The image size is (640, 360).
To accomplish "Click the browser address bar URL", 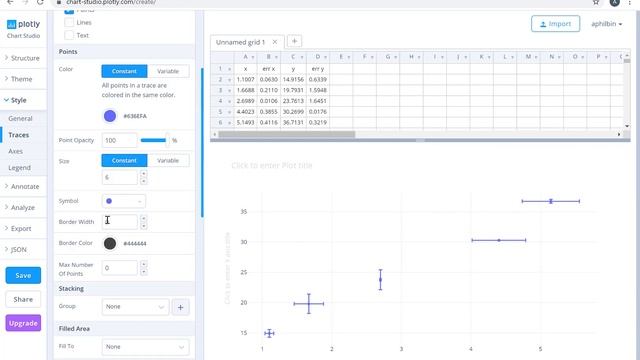I will [x=111, y=2].
